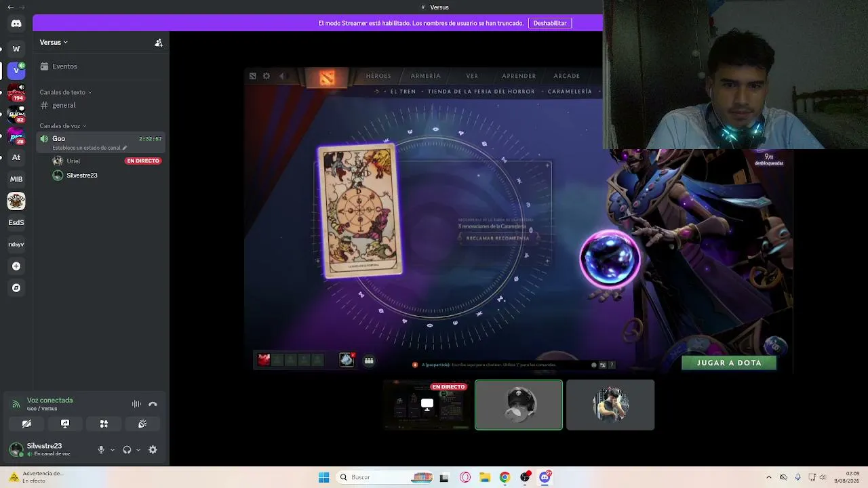Open the server with the 82 badge
This screenshot has width=868, height=488.
16,114
